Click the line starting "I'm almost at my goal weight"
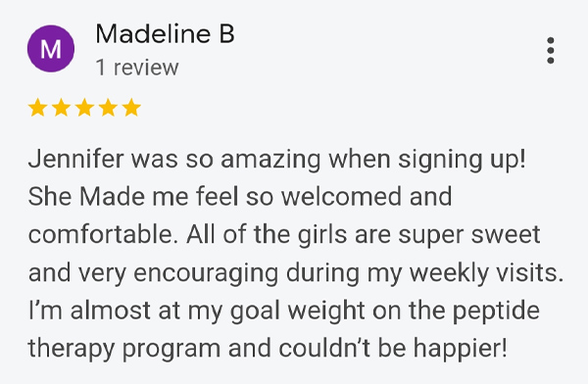 284,312
